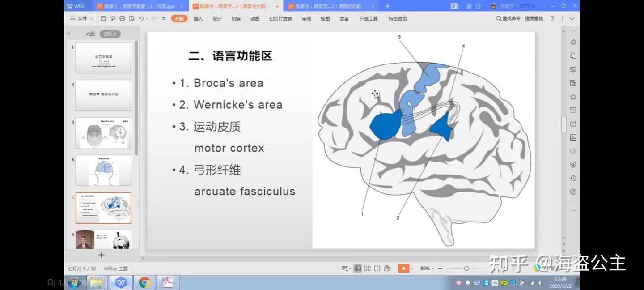Click the bullet text Wernicke's area
Image resolution: width=644 pixels, height=290 pixels.
click(238, 105)
